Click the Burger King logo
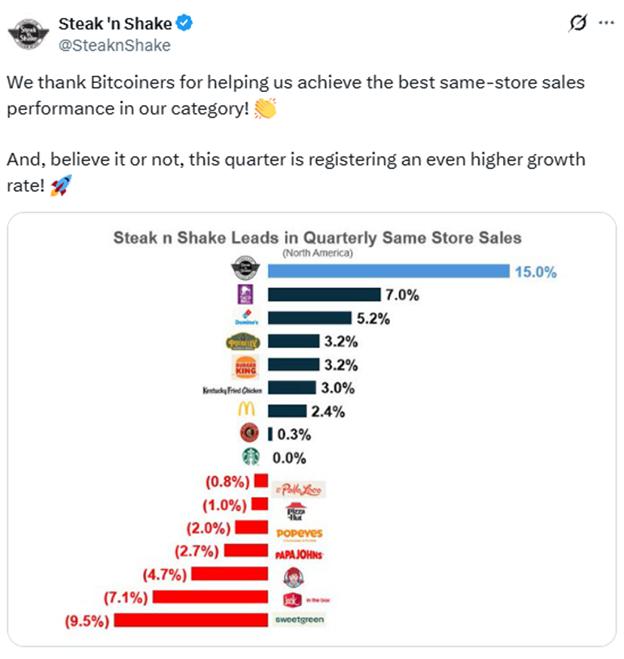This screenshot has width=624, height=659. [245, 365]
